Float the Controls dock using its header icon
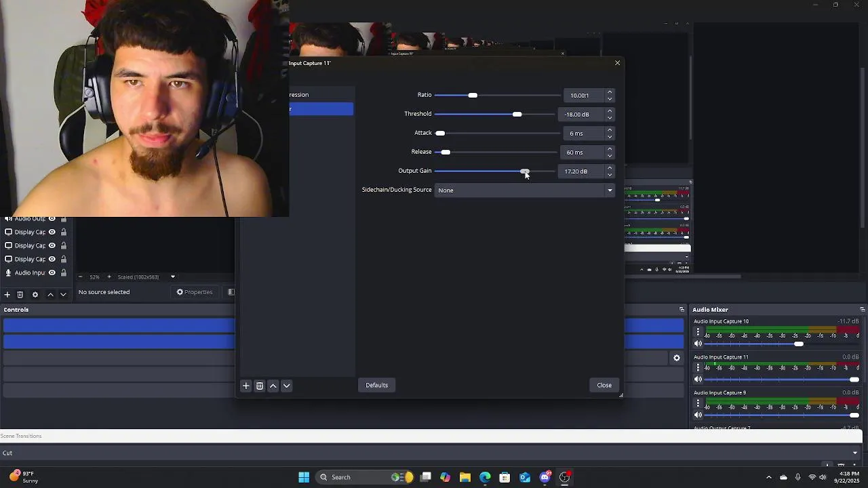The height and width of the screenshot is (488, 868). 682,310
